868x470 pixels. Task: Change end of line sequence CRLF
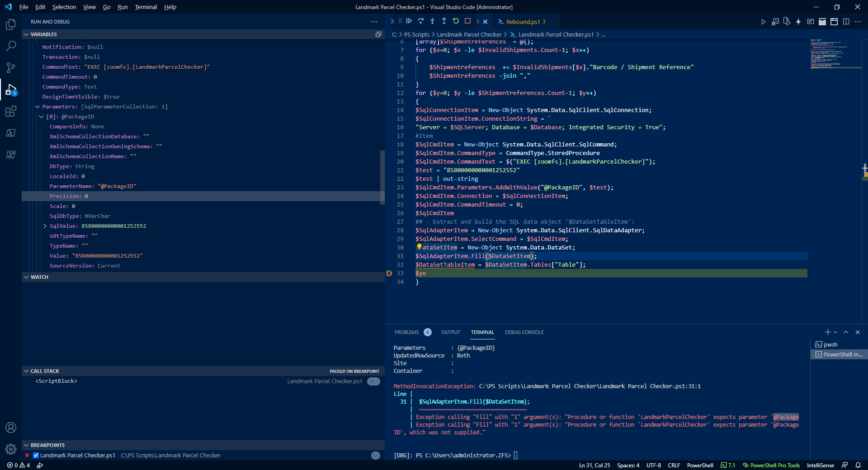coord(674,465)
